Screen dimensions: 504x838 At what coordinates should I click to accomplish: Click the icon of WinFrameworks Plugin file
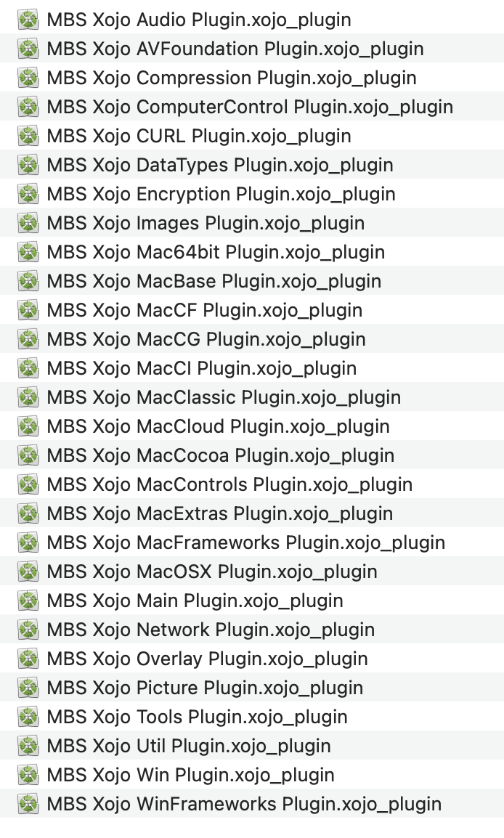28,805
